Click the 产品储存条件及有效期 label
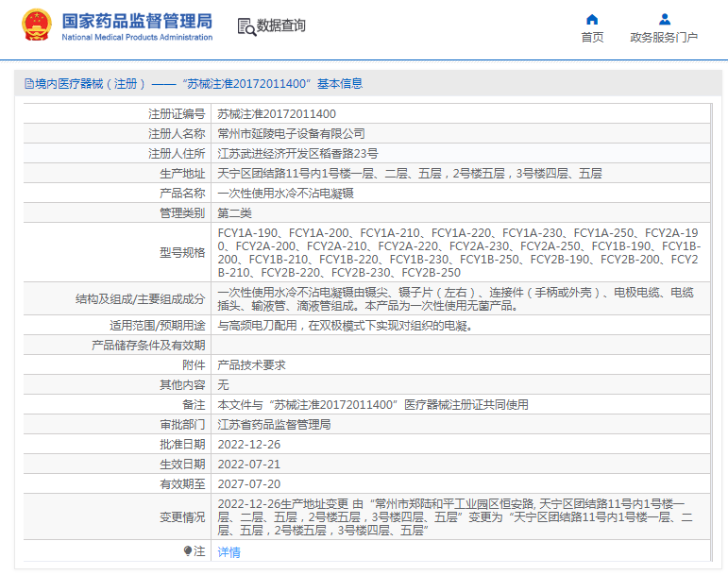The image size is (728, 575). tap(148, 346)
